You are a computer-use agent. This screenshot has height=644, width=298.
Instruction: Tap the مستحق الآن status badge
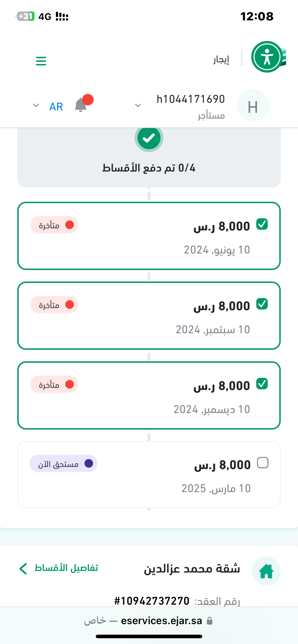tap(64, 464)
